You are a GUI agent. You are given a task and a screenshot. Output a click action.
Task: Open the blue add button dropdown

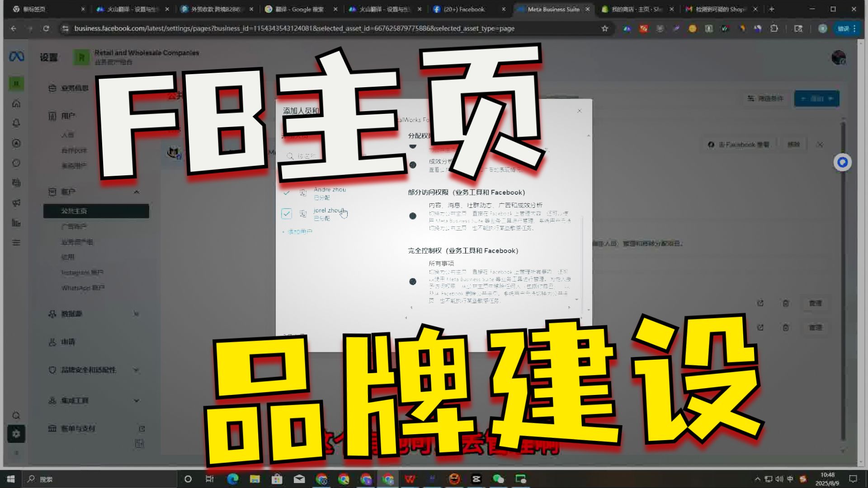coord(816,99)
